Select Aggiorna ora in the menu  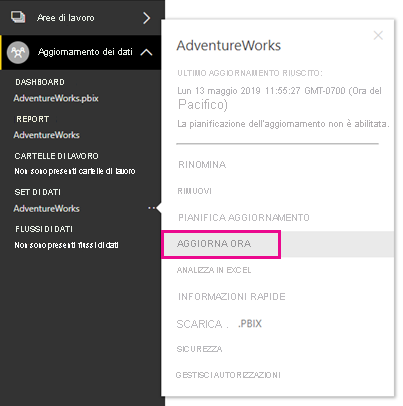click(214, 244)
